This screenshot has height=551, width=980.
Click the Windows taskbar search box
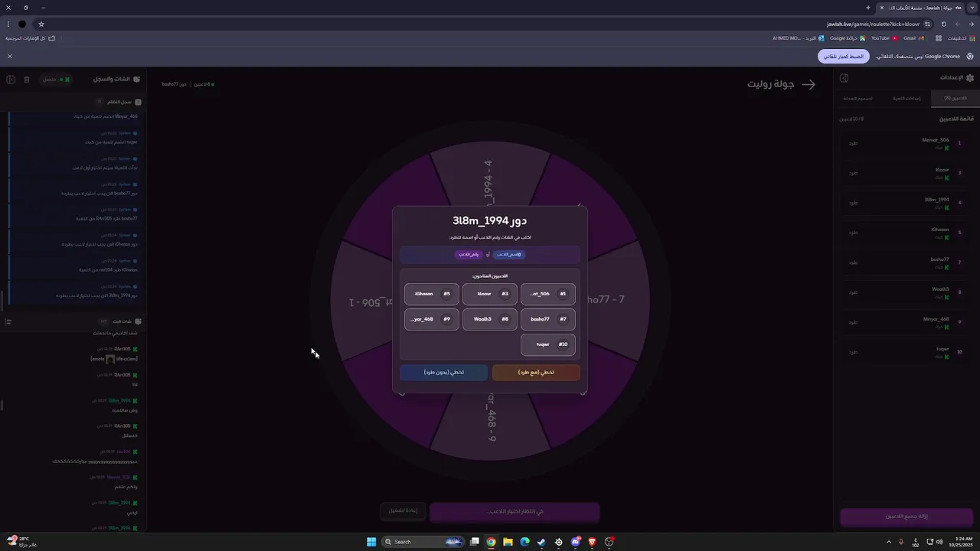tap(424, 542)
